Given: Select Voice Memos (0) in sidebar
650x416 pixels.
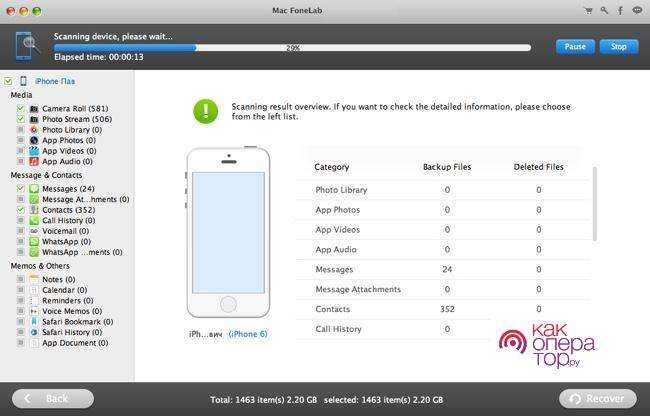Looking at the screenshot, I should pos(72,311).
